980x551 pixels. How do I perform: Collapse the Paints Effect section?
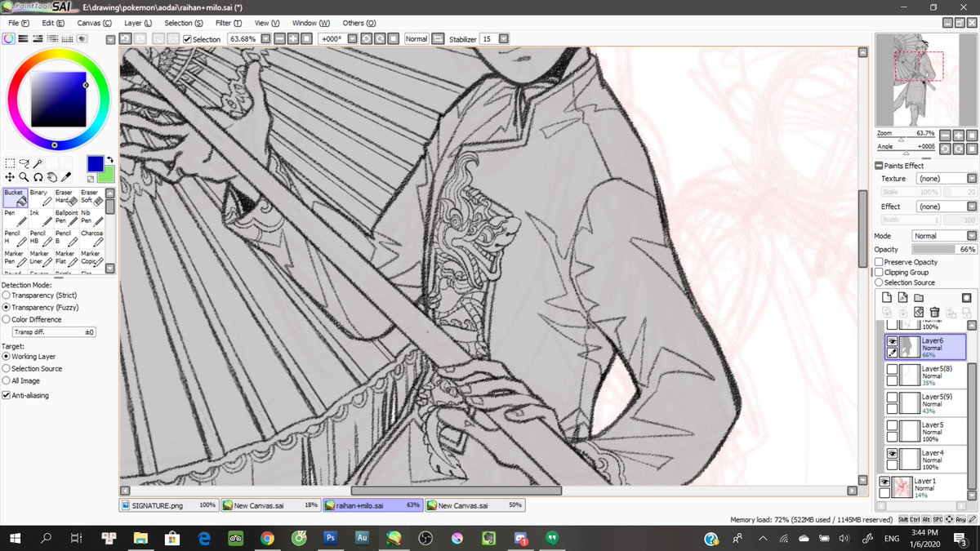pyautogui.click(x=879, y=166)
